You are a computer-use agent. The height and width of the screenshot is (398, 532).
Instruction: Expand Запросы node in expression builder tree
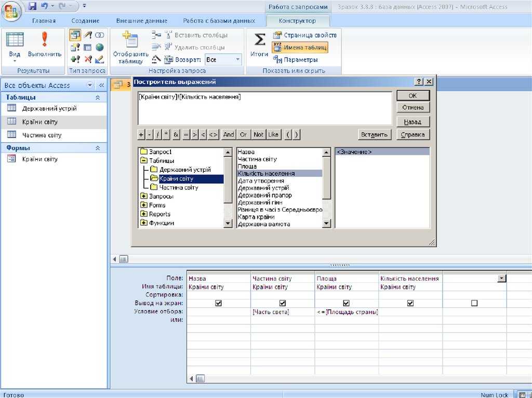144,196
